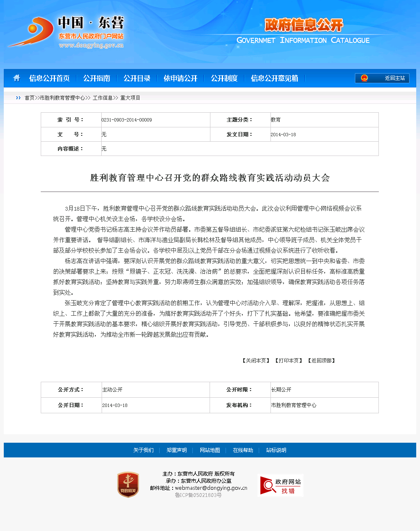Open the 公开指南 menu item
The image size is (420, 531).
coord(97,78)
